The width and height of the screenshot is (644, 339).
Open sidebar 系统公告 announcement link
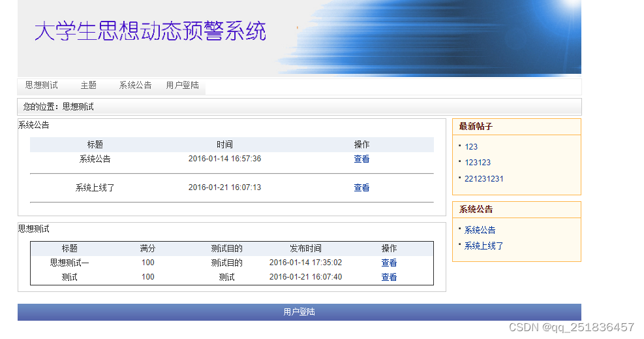pyautogui.click(x=480, y=230)
